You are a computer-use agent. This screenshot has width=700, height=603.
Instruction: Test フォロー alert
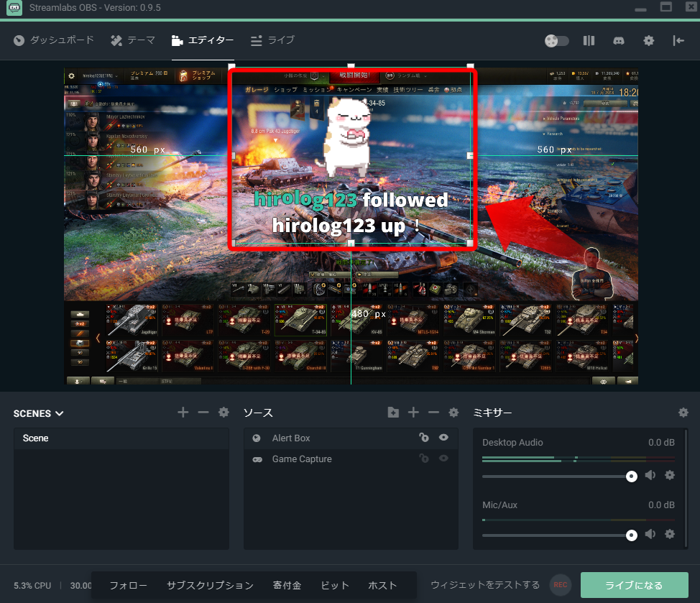[x=128, y=586]
